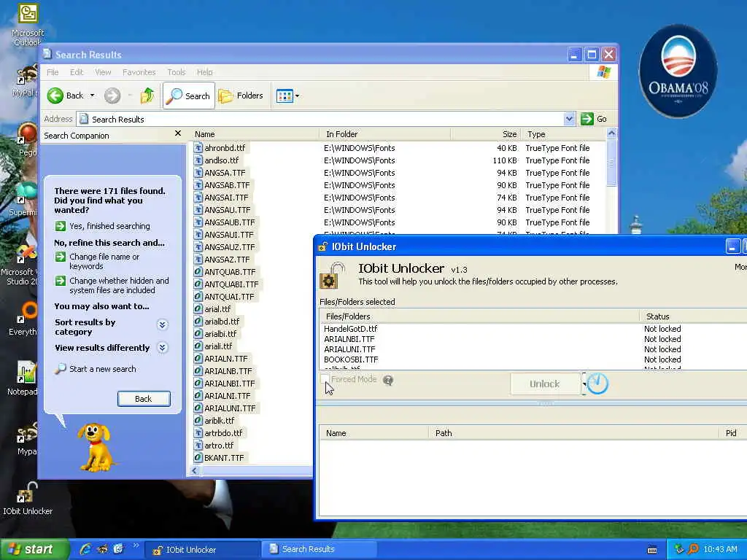The height and width of the screenshot is (560, 747).
Task: Sort by the Type column header
Action: pyautogui.click(x=564, y=134)
